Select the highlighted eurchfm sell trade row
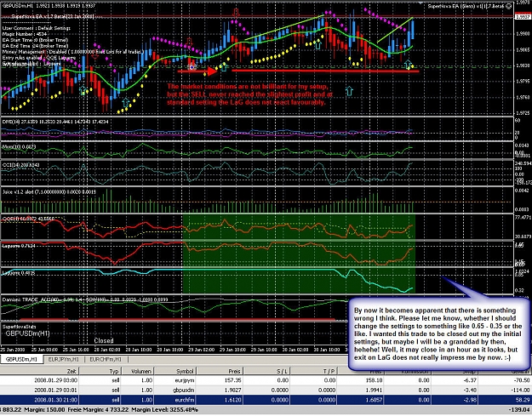532x416 pixels. pyautogui.click(x=266, y=400)
